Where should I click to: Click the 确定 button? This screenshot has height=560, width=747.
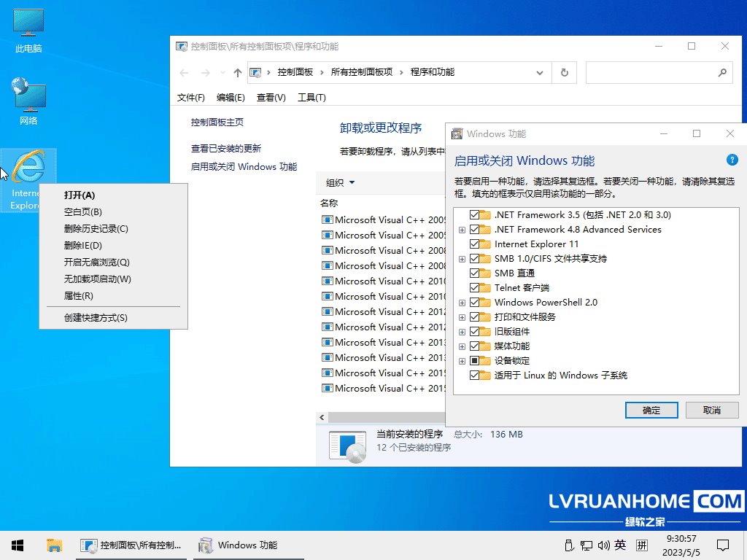pos(651,411)
